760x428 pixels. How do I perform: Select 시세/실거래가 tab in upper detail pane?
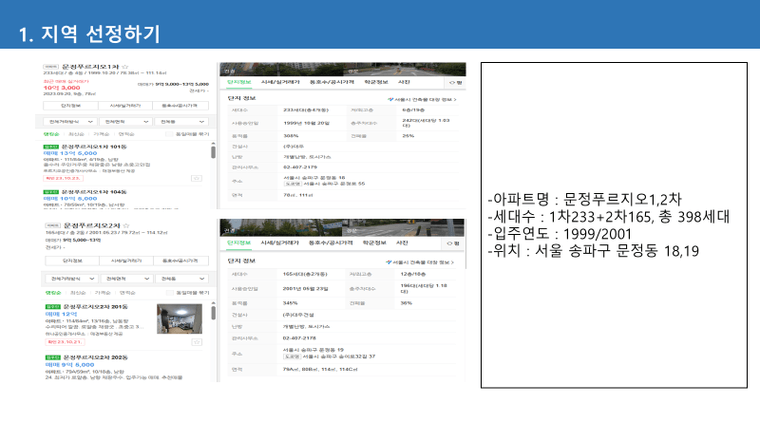tap(280, 82)
